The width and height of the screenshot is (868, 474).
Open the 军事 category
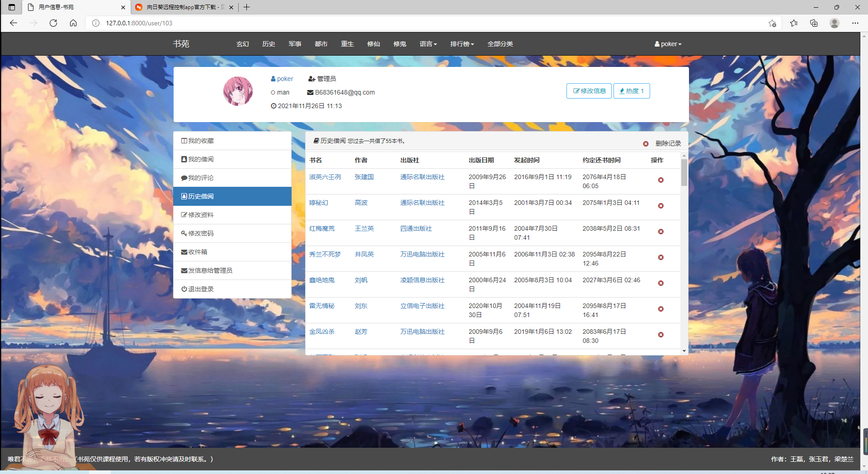pyautogui.click(x=295, y=44)
